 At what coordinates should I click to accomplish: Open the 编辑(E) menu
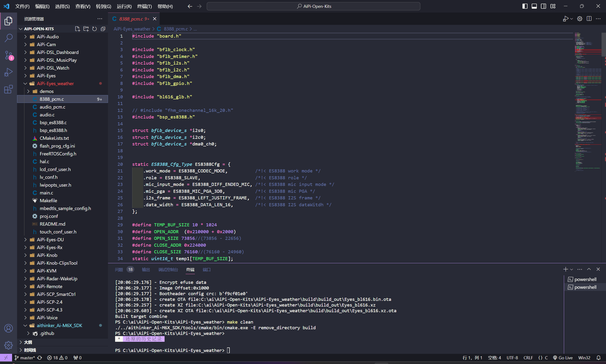pyautogui.click(x=42, y=6)
